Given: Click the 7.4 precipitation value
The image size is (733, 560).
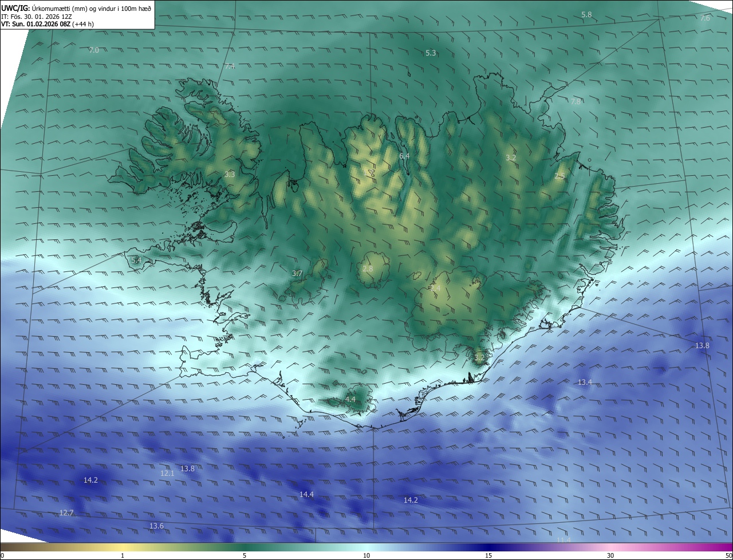Looking at the screenshot, I should coord(230,66).
